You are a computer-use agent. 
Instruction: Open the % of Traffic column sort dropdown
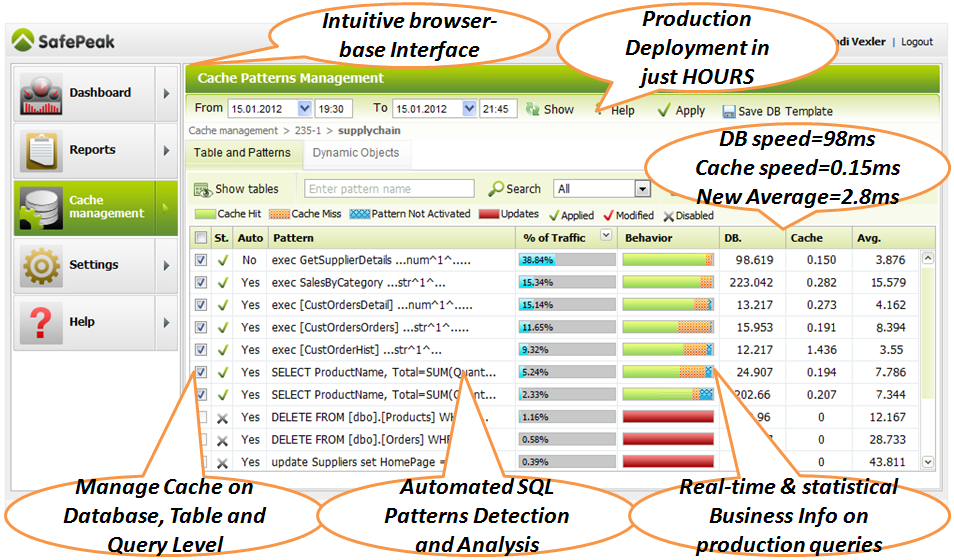606,235
